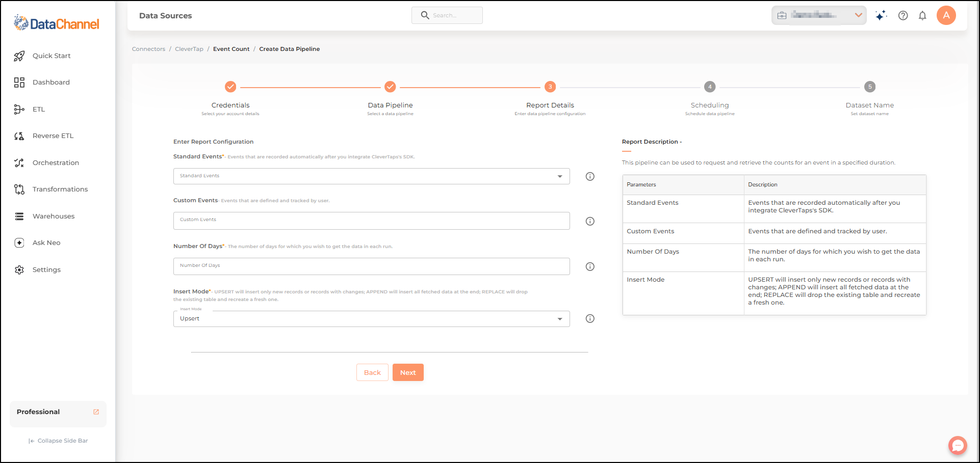Open the help question mark icon
Viewport: 980px width, 463px height.
tap(903, 15)
